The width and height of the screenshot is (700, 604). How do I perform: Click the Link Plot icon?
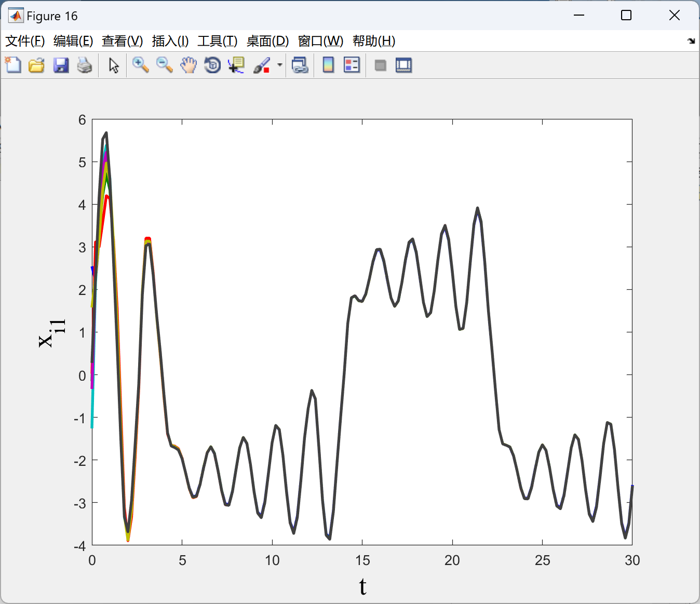coord(300,65)
